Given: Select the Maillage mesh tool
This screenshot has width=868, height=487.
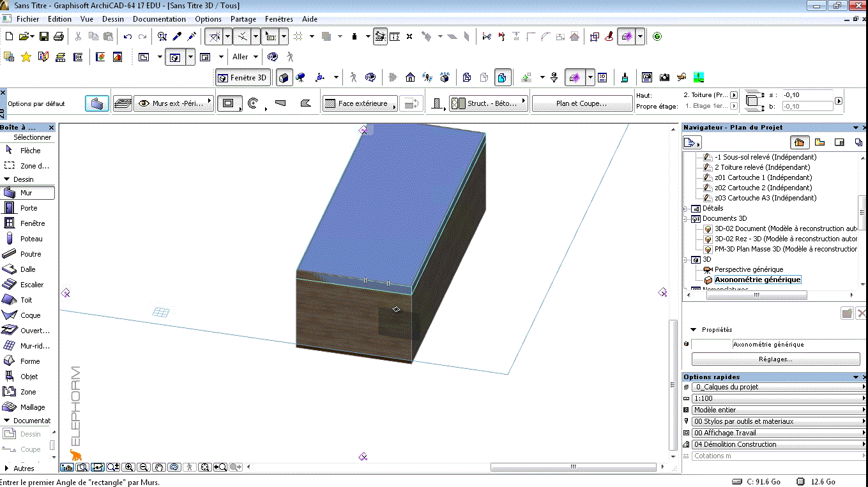Looking at the screenshot, I should pyautogui.click(x=27, y=407).
